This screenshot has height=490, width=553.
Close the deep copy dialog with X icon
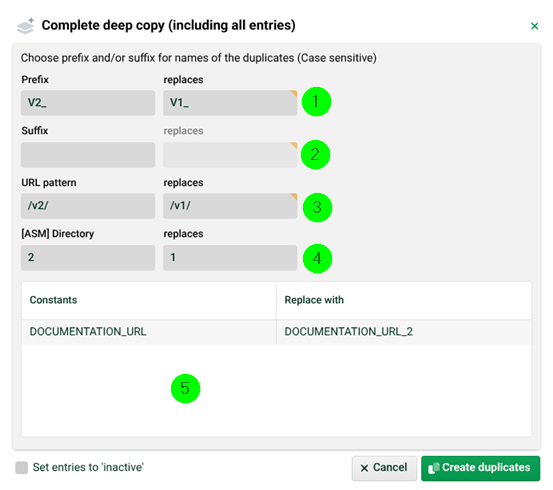tap(534, 26)
